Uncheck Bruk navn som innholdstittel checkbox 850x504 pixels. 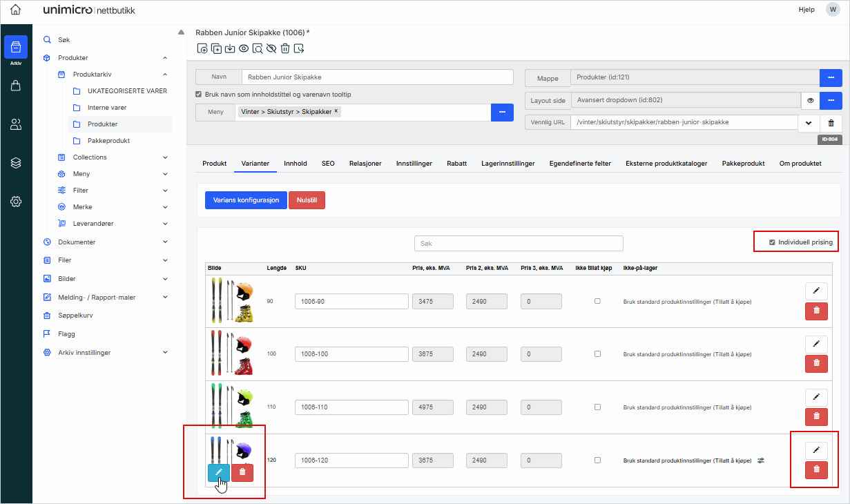coord(199,95)
